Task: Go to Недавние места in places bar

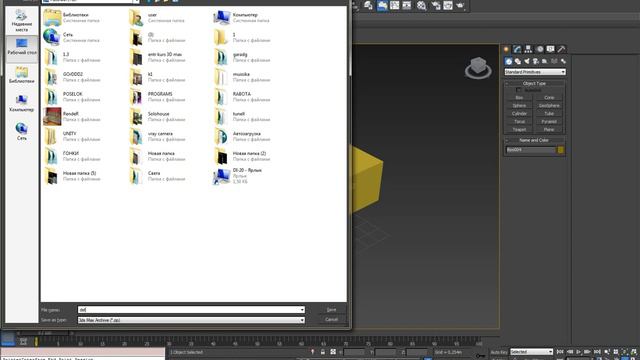Action: point(22,21)
